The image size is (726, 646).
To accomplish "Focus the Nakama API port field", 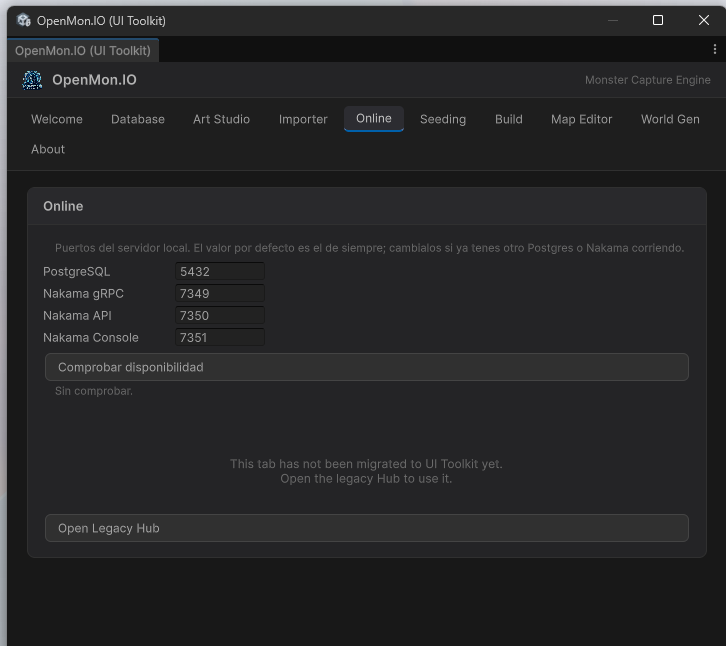I will [220, 315].
